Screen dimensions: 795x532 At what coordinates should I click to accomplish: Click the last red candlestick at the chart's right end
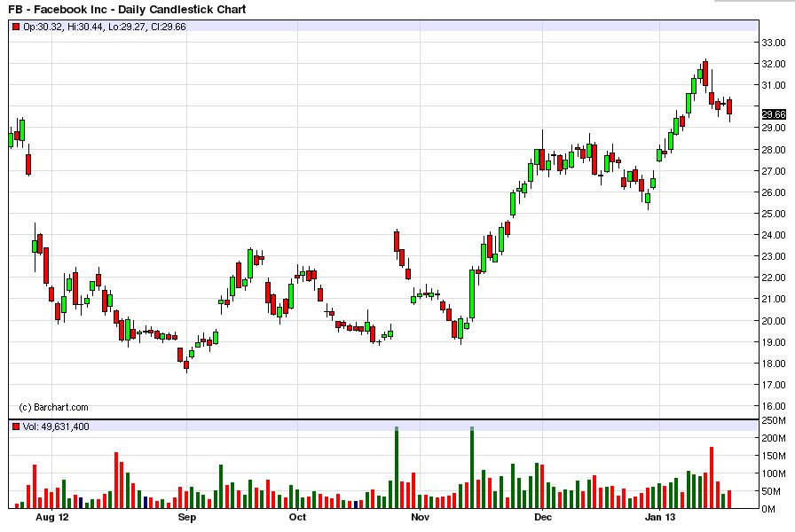(x=729, y=107)
